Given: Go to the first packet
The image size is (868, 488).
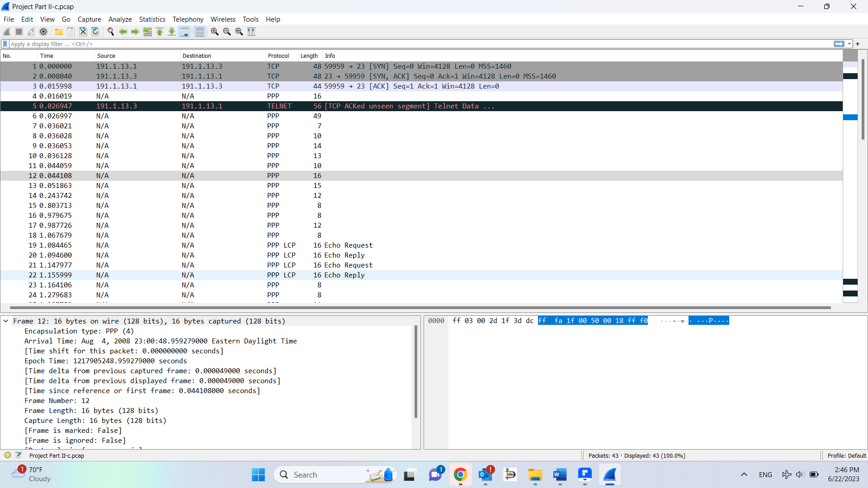Looking at the screenshot, I should tap(160, 32).
